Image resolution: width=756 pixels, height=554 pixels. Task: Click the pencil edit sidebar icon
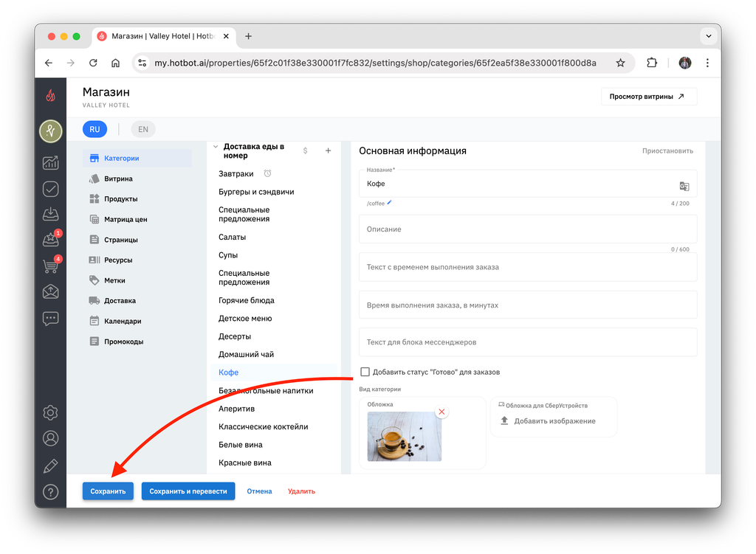click(x=51, y=465)
